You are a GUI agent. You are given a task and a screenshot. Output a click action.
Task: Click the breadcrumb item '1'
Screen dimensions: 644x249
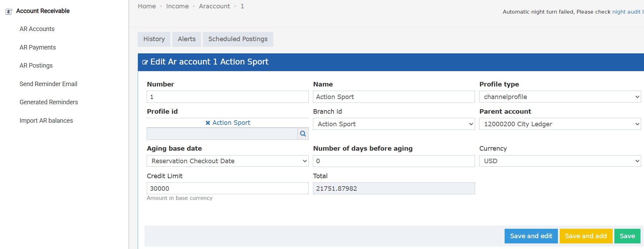242,6
